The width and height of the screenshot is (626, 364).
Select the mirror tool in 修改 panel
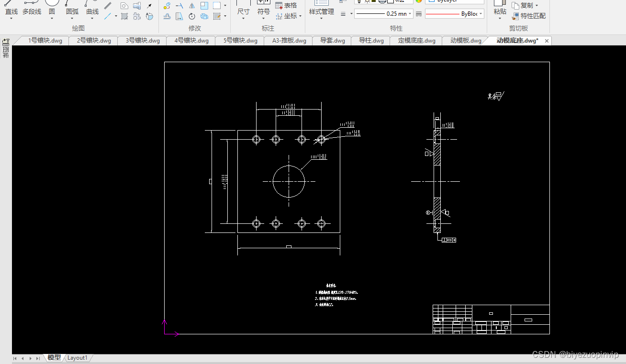coord(191,6)
